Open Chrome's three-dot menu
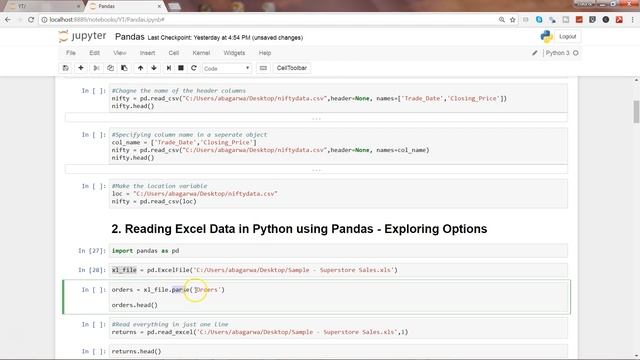The width and height of the screenshot is (640, 360). tap(633, 20)
